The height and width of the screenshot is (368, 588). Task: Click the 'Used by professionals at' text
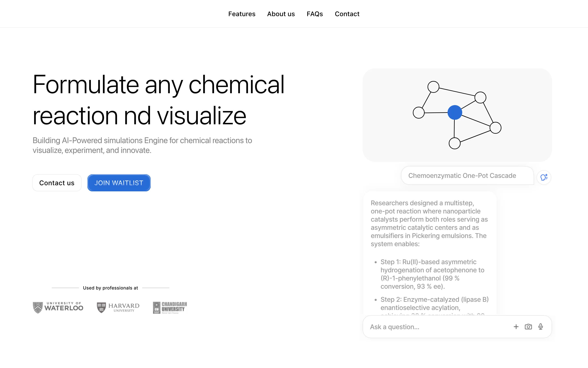(110, 288)
